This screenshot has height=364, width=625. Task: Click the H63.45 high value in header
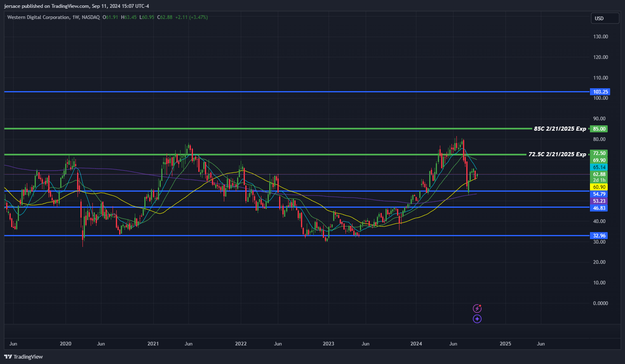pyautogui.click(x=129, y=17)
